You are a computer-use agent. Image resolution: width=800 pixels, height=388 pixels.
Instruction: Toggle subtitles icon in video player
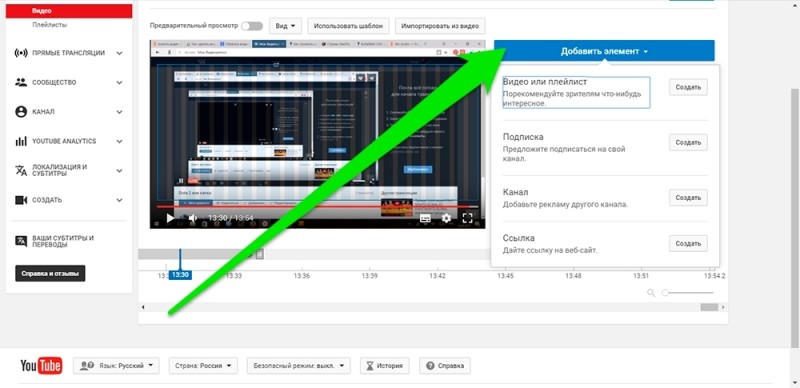pos(425,219)
